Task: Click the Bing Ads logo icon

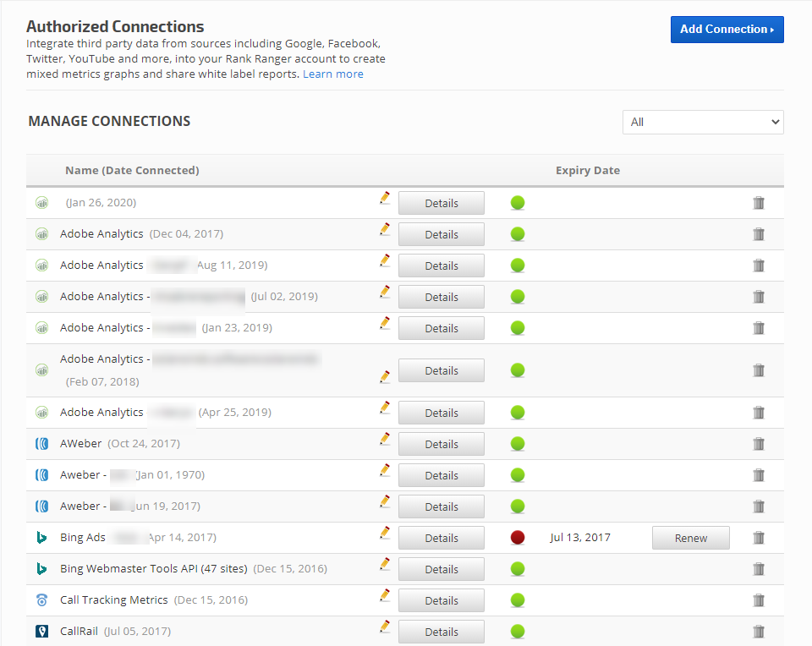Action: point(41,538)
